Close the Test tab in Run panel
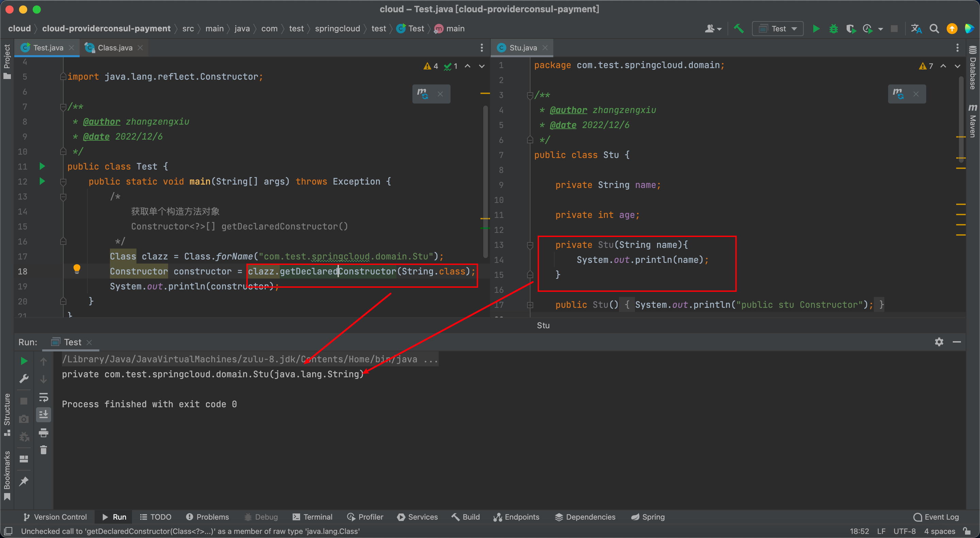The image size is (980, 538). (89, 342)
